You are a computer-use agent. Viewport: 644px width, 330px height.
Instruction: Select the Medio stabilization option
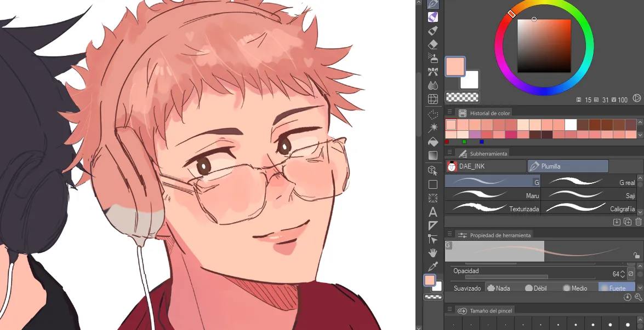[x=575, y=288]
